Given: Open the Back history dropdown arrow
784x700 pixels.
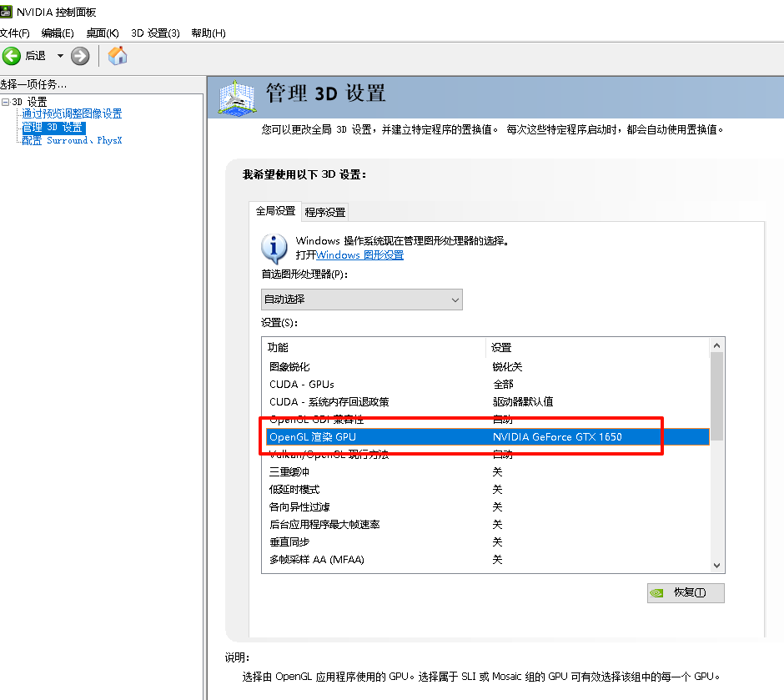Looking at the screenshot, I should 60,56.
